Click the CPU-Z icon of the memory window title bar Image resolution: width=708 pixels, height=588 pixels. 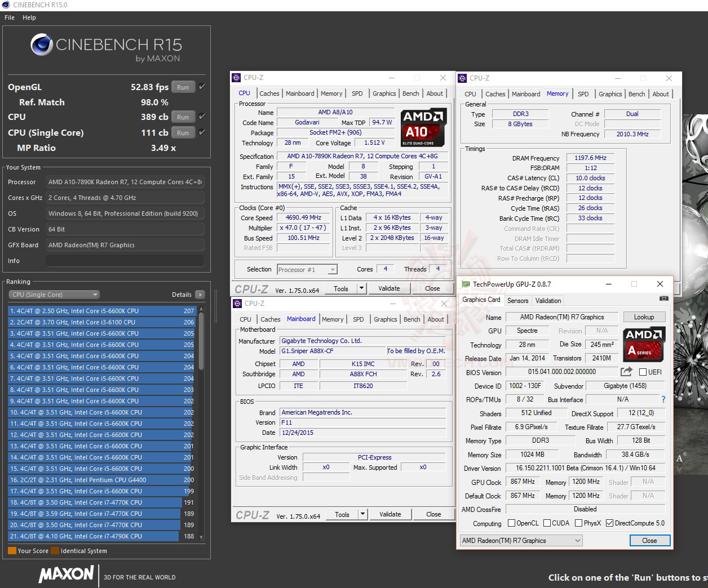(462, 78)
